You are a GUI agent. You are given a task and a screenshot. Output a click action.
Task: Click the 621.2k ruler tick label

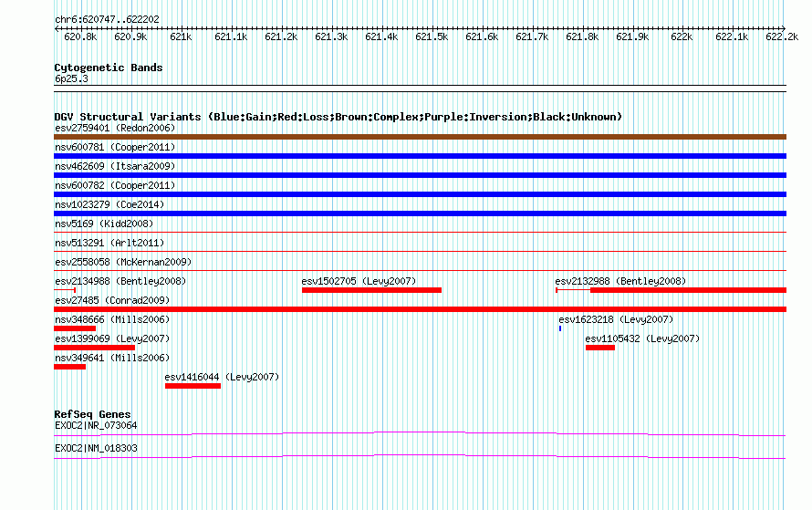click(x=281, y=36)
